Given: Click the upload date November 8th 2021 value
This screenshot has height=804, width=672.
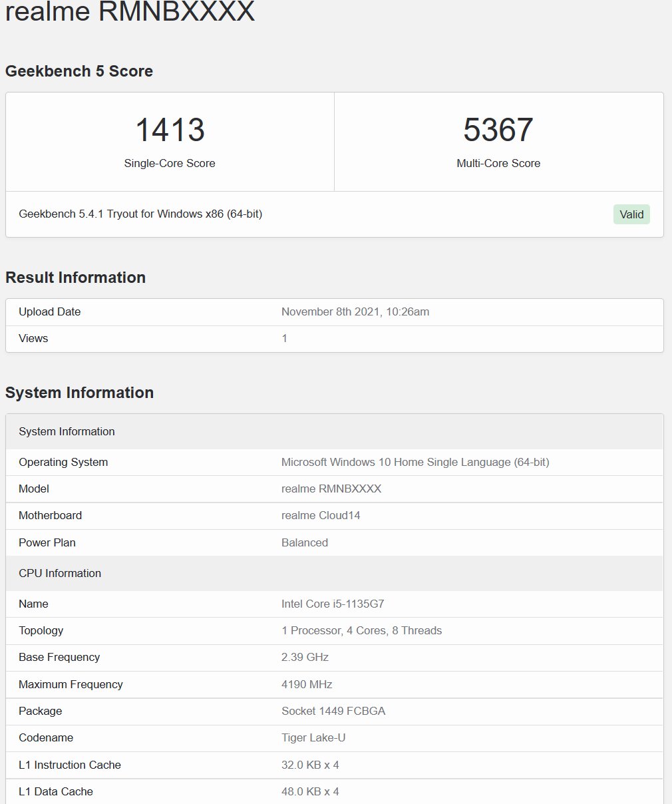Looking at the screenshot, I should click(355, 311).
